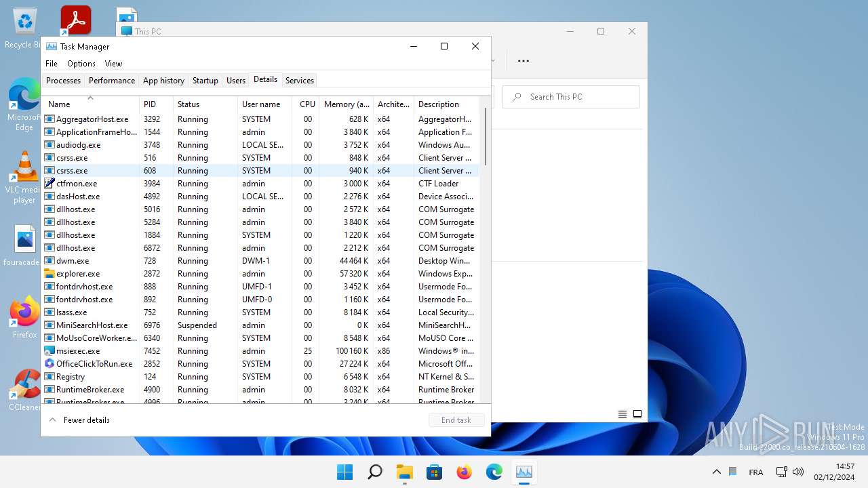Open Microsoft Store from the taskbar

click(435, 472)
